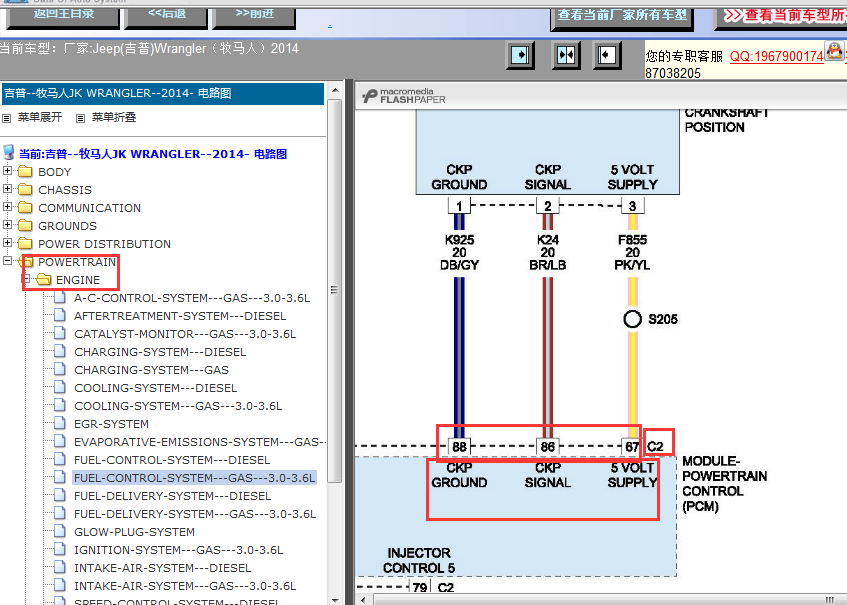The width and height of the screenshot is (847, 605).
Task: Click the K925 wire label in diagram
Action: click(x=459, y=239)
